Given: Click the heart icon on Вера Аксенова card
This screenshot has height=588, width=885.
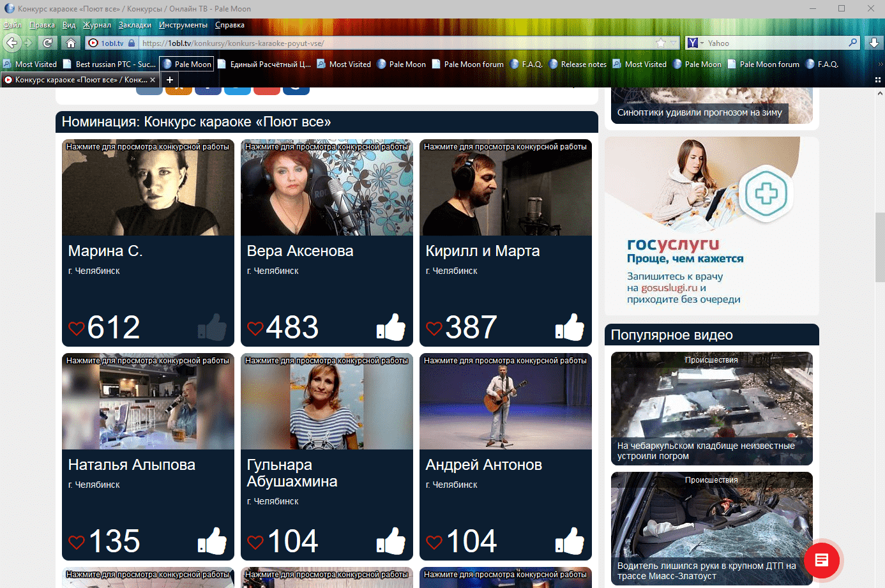Looking at the screenshot, I should (x=255, y=328).
